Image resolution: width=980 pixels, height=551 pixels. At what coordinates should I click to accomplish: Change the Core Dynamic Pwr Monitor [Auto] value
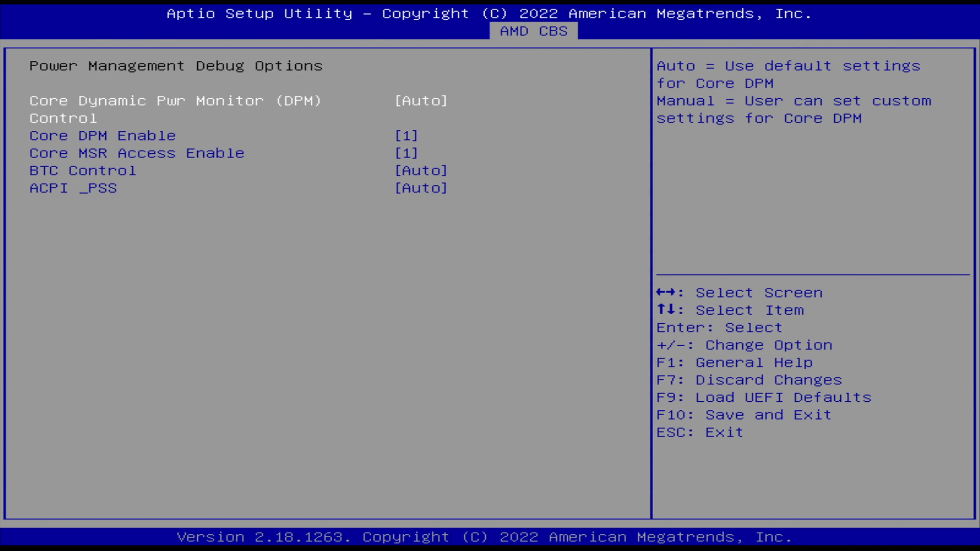(421, 101)
